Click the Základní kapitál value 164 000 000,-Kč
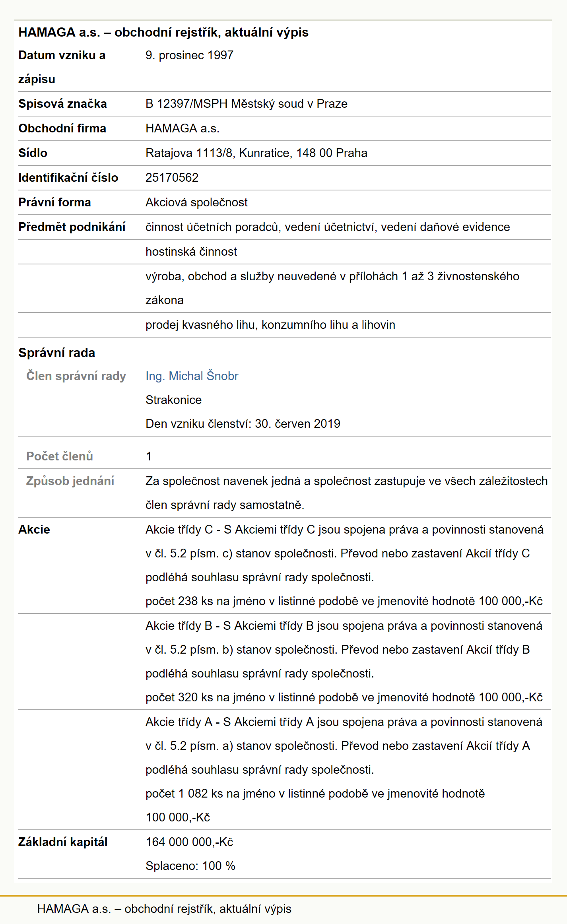The image size is (567, 924). click(x=189, y=842)
